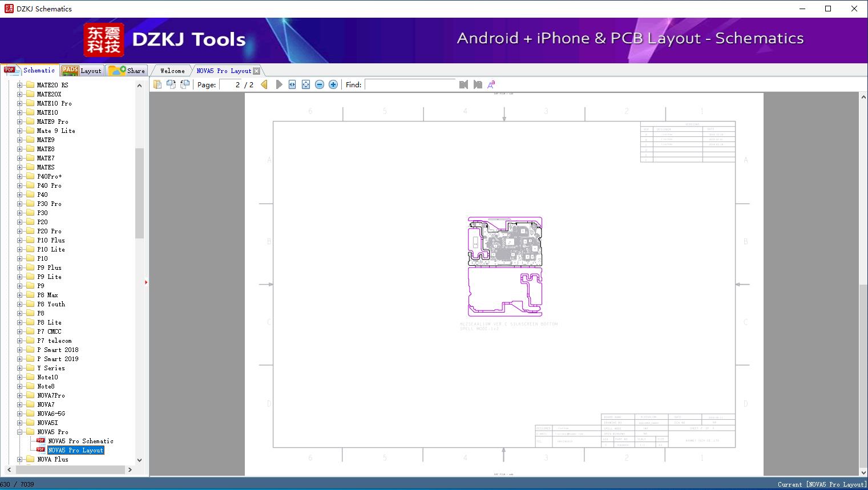The width and height of the screenshot is (868, 490).
Task: Switch to the PADS Layout tab
Action: click(x=81, y=71)
